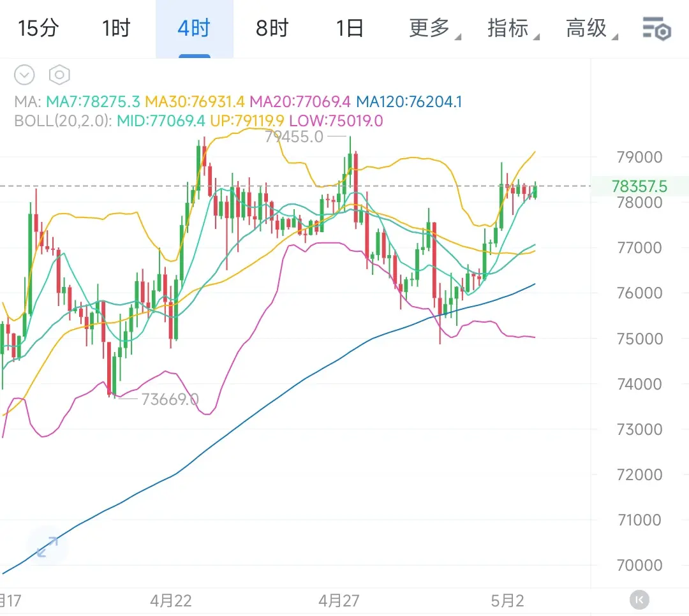Click the 79000 price axis label
The height and width of the screenshot is (616, 689).
(639, 157)
